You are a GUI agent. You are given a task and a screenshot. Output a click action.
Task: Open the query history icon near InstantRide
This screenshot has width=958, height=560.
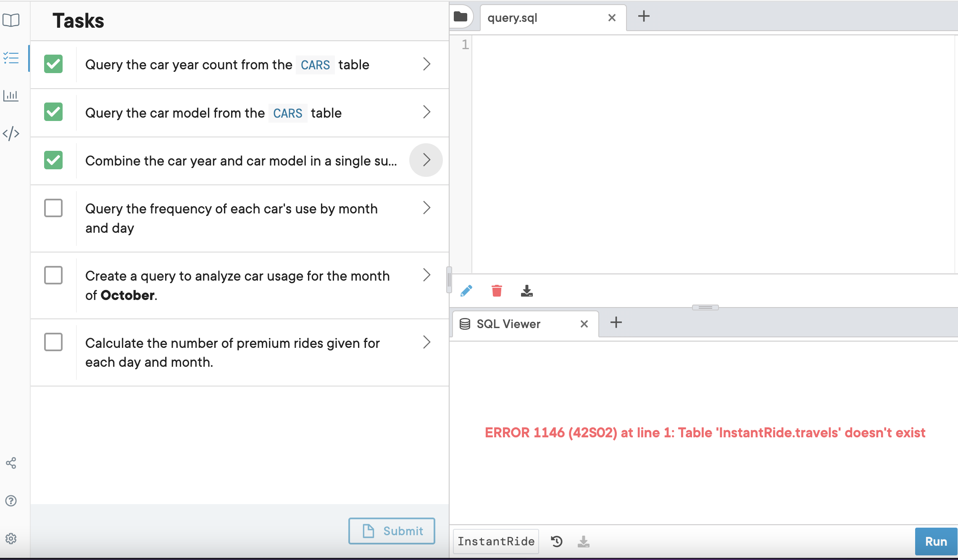[557, 542]
